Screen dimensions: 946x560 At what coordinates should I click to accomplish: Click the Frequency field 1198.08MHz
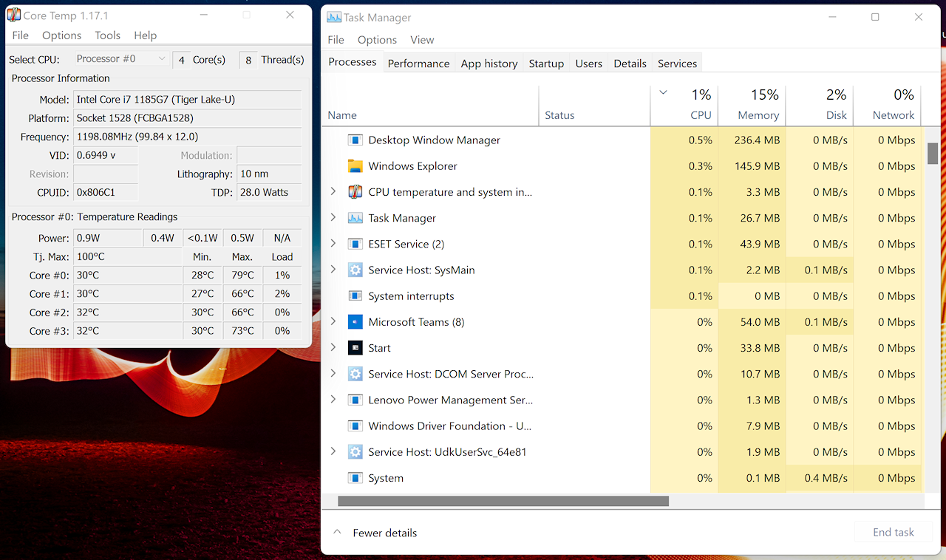(188, 137)
